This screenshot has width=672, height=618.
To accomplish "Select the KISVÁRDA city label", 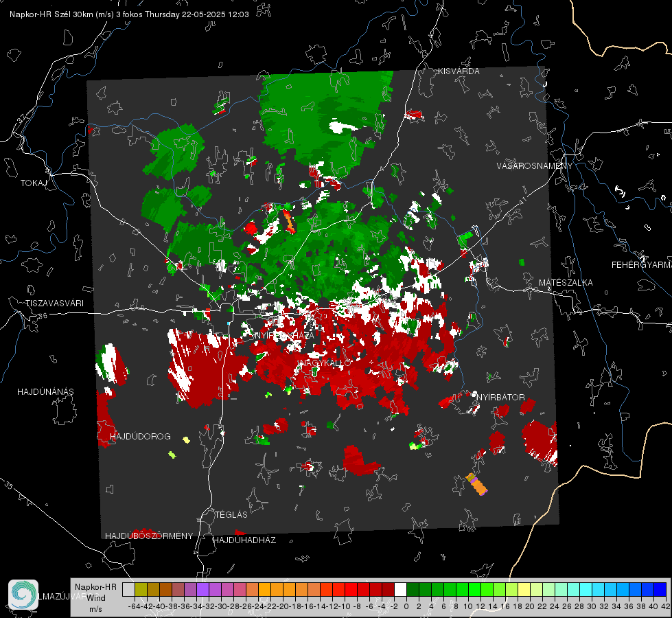I will pos(459,71).
